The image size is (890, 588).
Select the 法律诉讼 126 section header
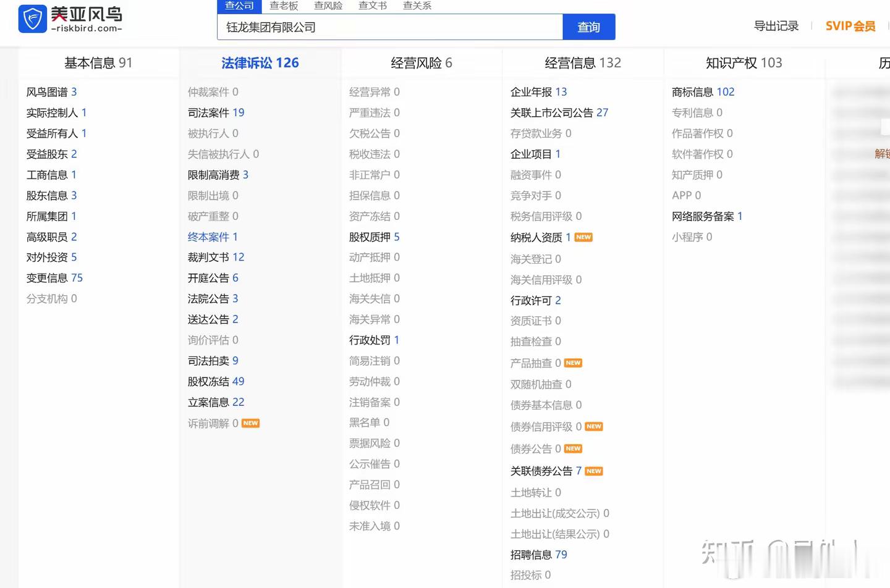260,63
